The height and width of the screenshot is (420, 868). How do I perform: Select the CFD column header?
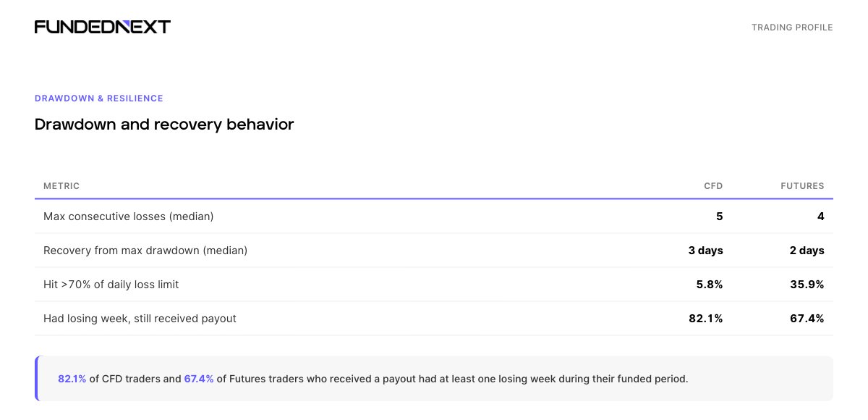pyautogui.click(x=713, y=186)
